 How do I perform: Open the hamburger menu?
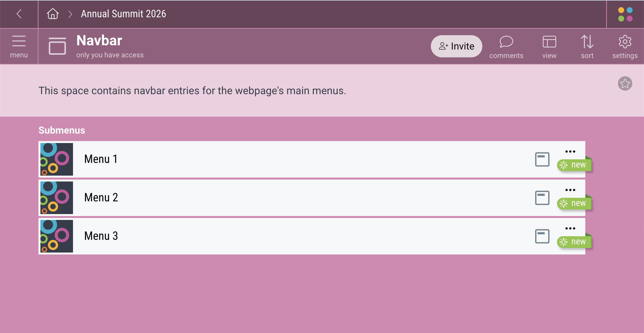19,46
